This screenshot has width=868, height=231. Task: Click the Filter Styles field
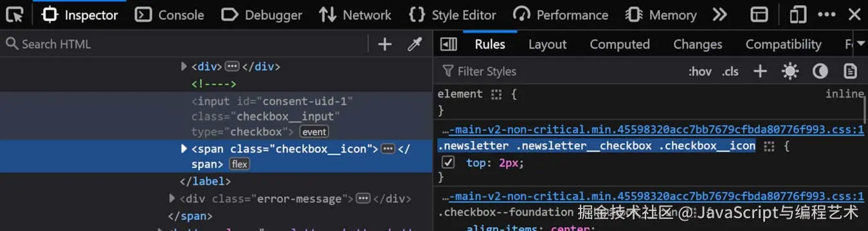(x=559, y=71)
